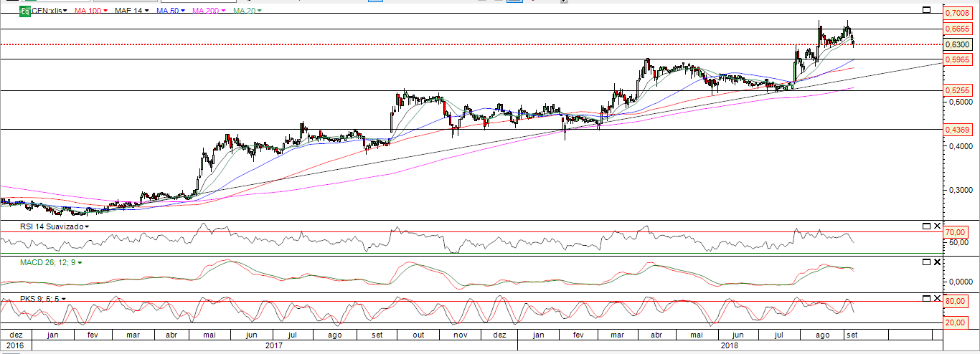Image resolution: width=980 pixels, height=354 pixels.
Task: Close the MACD indicator panel
Action: pos(937,262)
